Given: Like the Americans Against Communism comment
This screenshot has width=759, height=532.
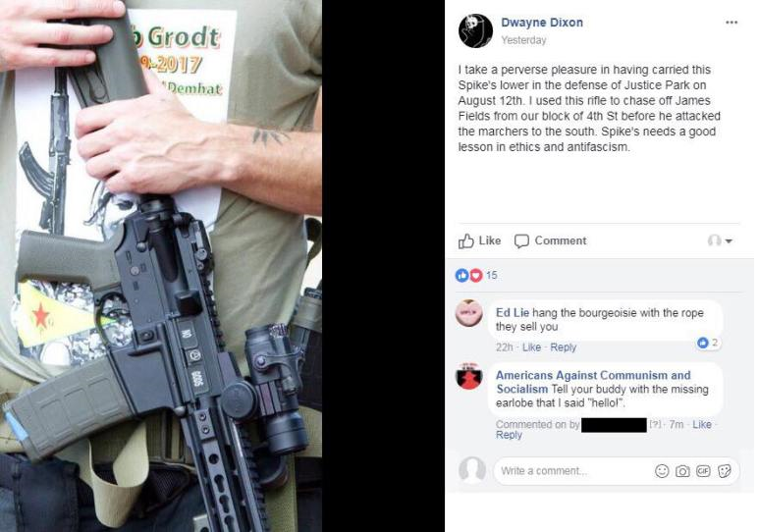Looking at the screenshot, I should pos(702,425).
